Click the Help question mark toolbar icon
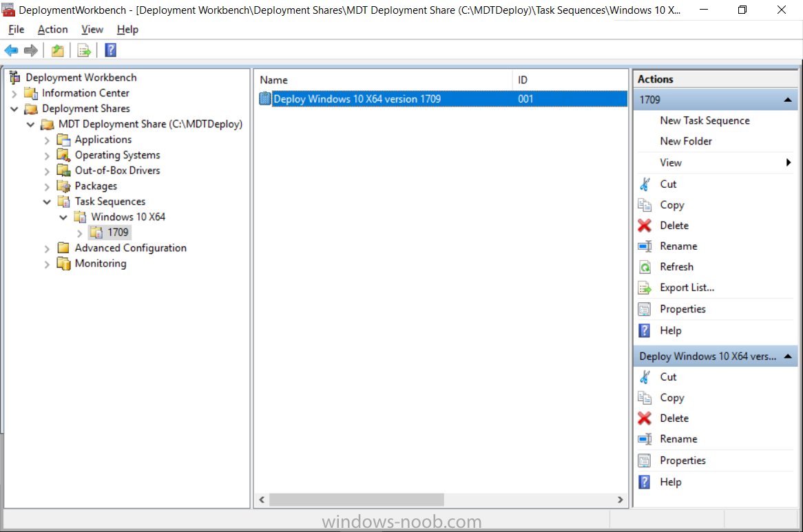 click(x=111, y=50)
